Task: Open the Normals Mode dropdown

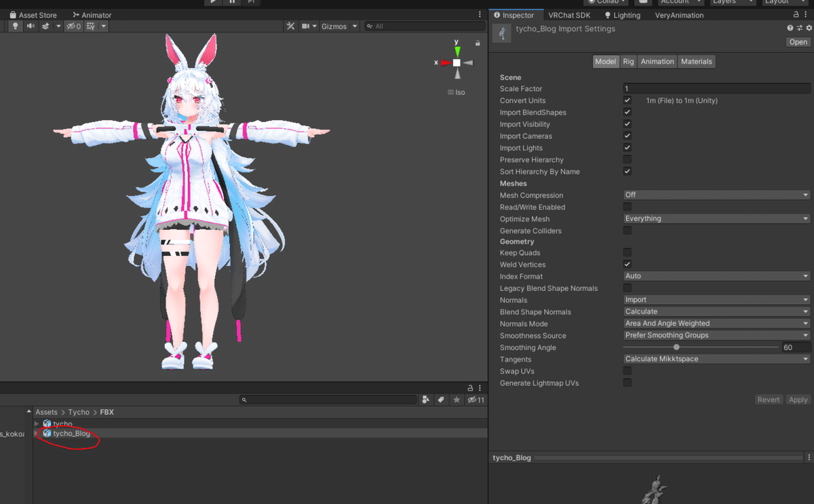Action: pos(716,324)
